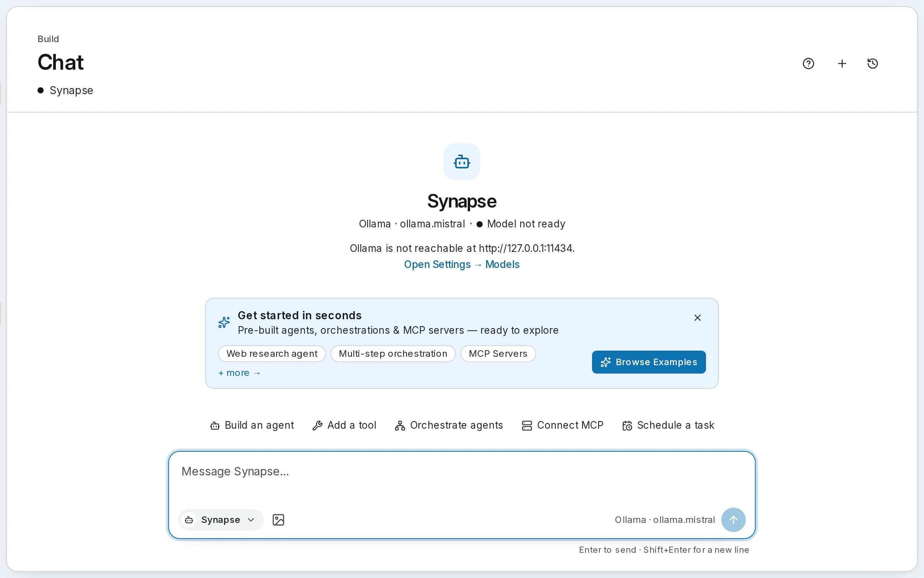Dismiss the Get started banner

697,318
